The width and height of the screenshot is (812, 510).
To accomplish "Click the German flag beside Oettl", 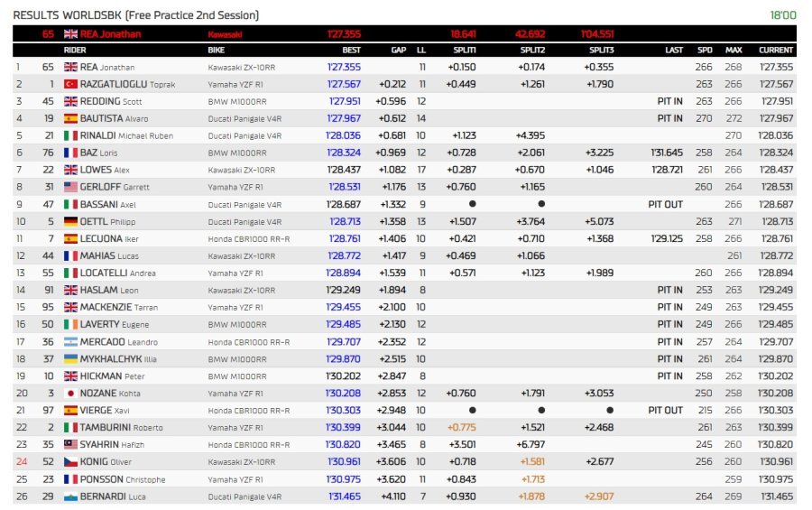I will pyautogui.click(x=70, y=221).
